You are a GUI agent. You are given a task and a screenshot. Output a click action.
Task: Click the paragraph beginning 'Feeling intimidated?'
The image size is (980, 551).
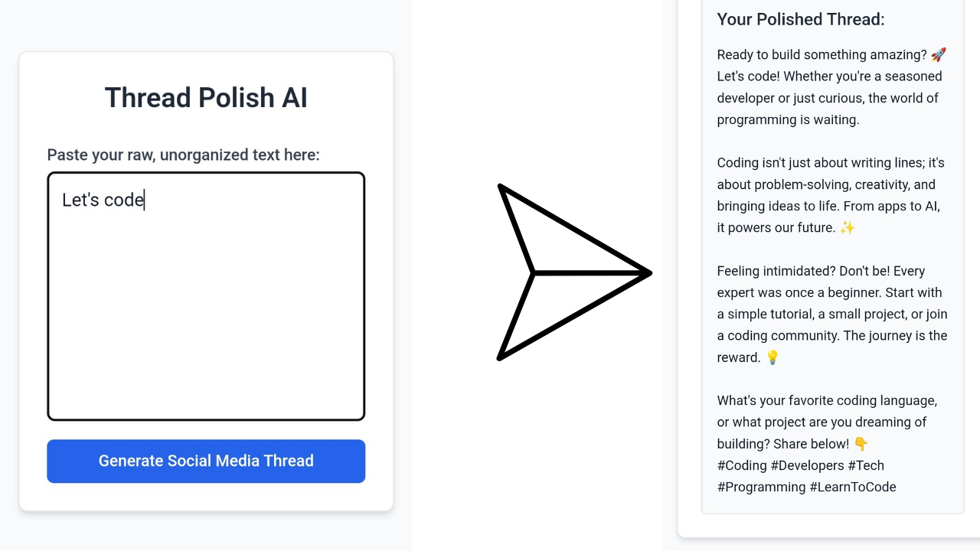coord(832,314)
